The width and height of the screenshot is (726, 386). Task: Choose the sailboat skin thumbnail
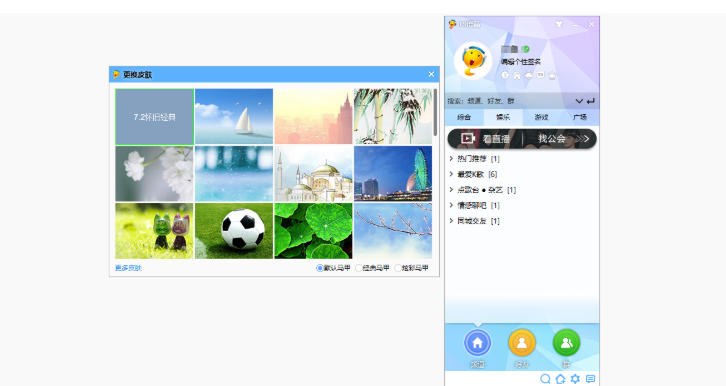(234, 117)
